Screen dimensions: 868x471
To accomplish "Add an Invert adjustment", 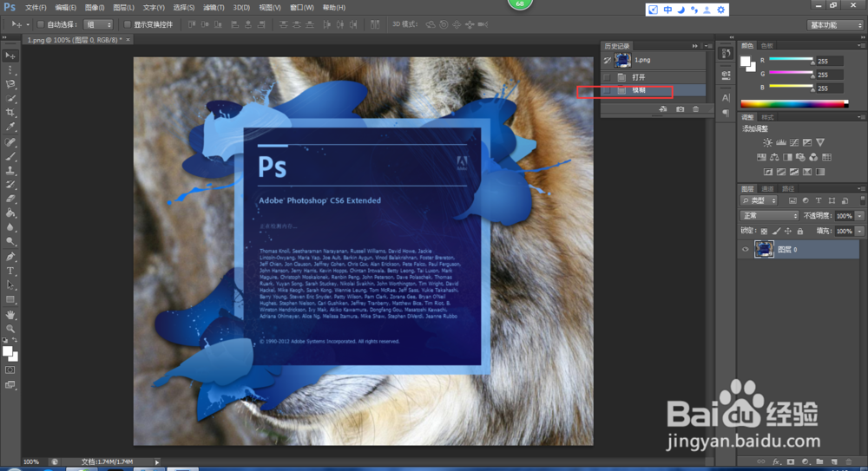I will click(768, 172).
